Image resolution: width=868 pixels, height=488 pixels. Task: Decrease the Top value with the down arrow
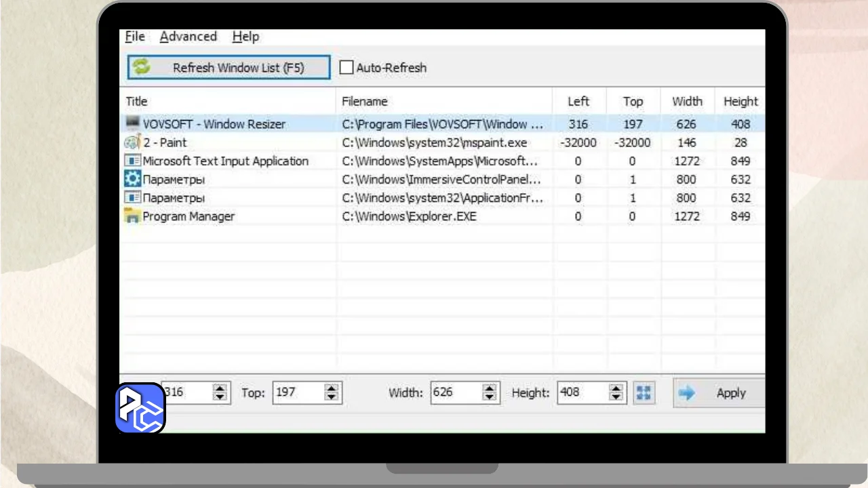[331, 397]
